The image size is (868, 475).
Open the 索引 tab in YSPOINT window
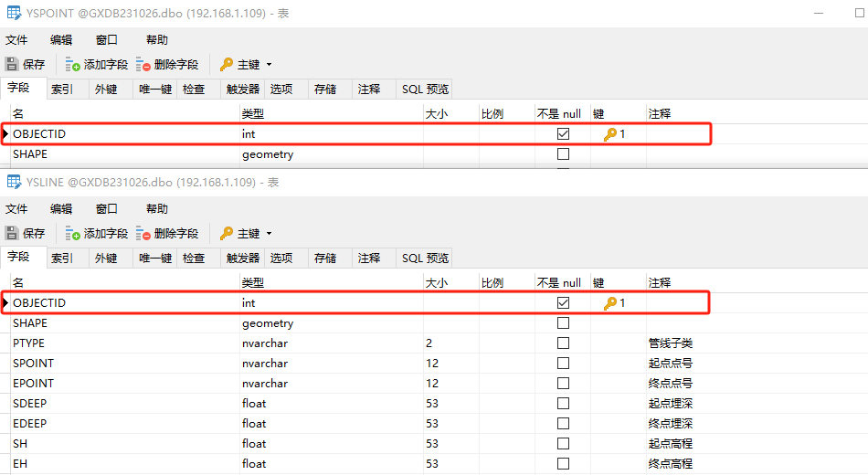point(62,90)
